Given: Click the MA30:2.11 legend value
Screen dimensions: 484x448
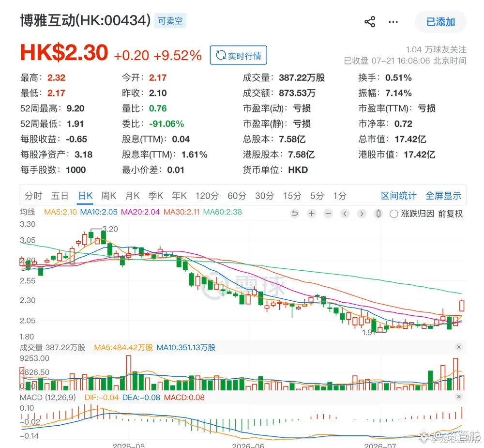Looking at the screenshot, I should 181,212.
